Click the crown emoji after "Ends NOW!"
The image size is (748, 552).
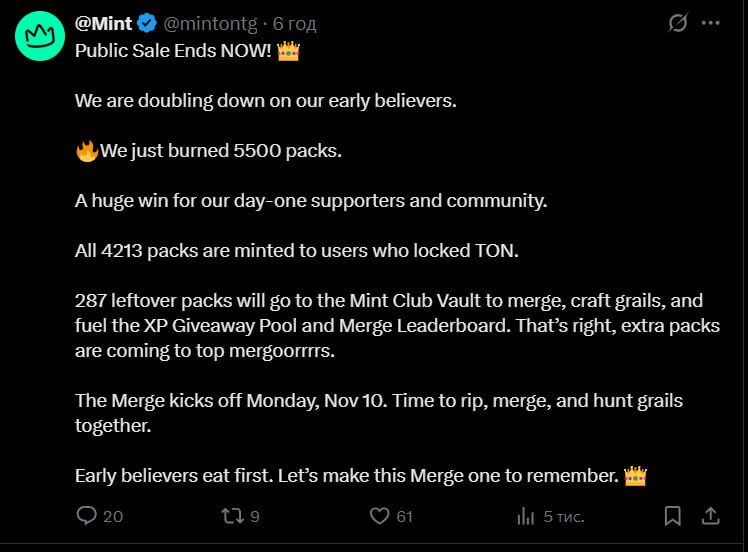tap(287, 50)
